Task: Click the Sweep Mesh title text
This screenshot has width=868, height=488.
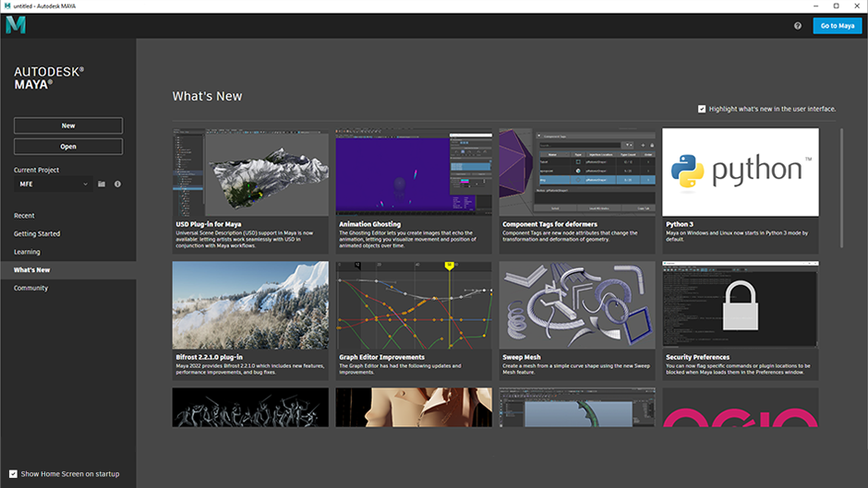Action: coord(522,357)
